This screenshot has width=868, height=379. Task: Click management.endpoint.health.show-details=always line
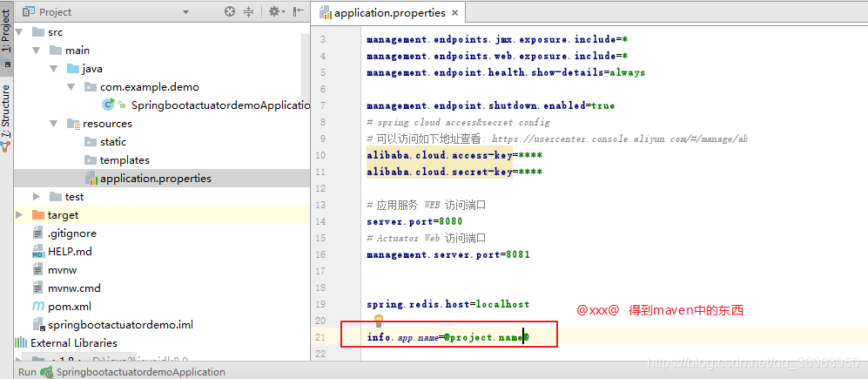click(x=506, y=72)
